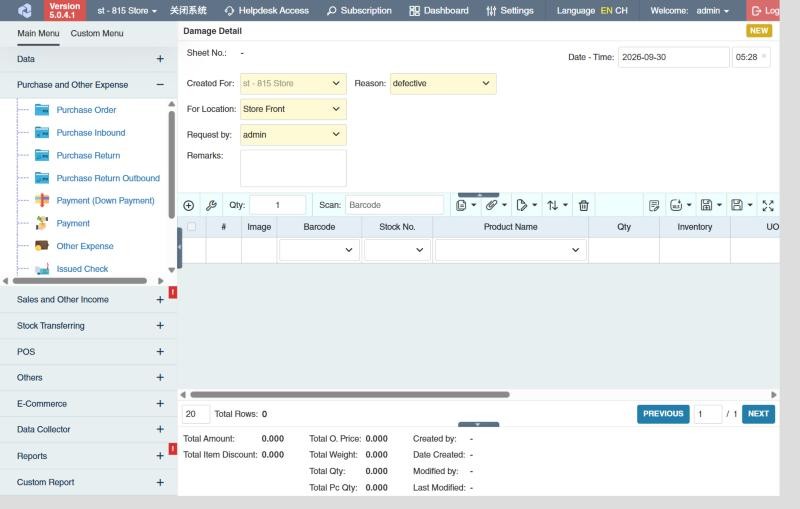
Task: Open the Stock No. column dropdown
Action: (397, 250)
